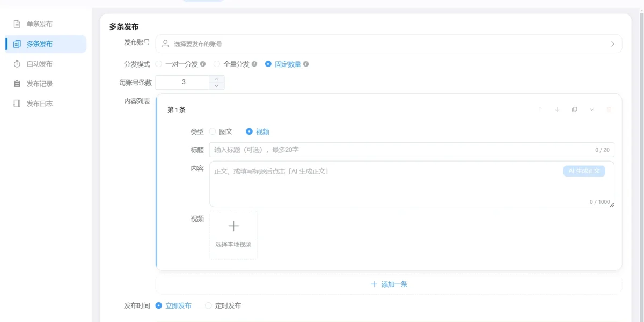The image size is (644, 322).
Task: Open 发布日志 in the sidebar
Action: [46, 104]
